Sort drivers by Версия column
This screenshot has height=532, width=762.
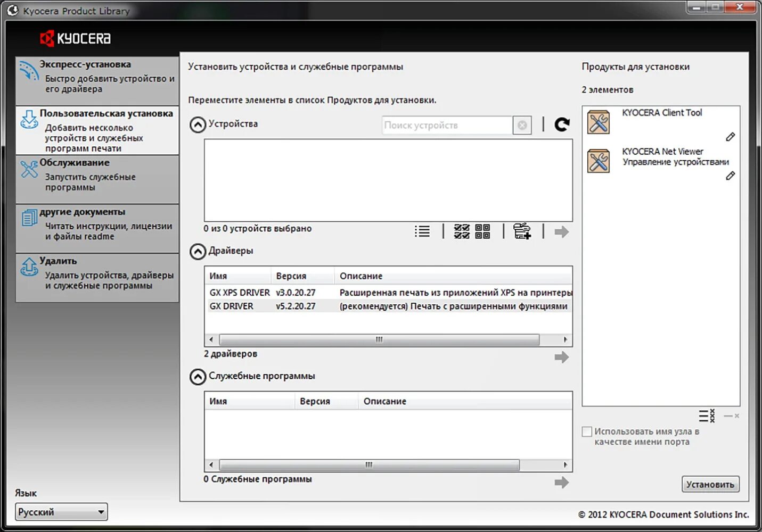302,276
